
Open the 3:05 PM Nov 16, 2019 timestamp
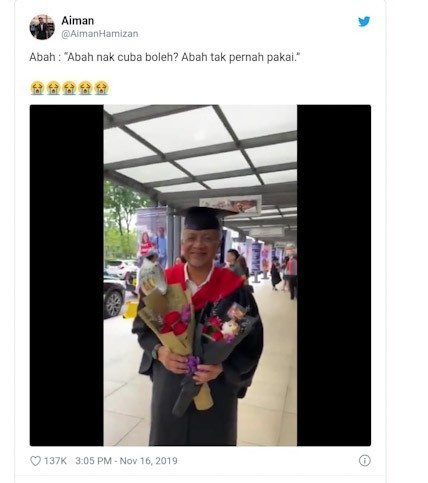(x=126, y=461)
